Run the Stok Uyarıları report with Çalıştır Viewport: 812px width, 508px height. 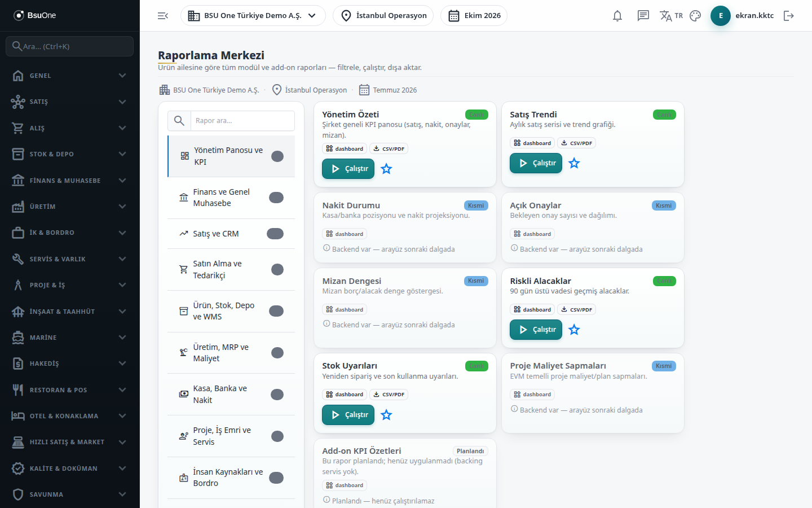pos(348,415)
